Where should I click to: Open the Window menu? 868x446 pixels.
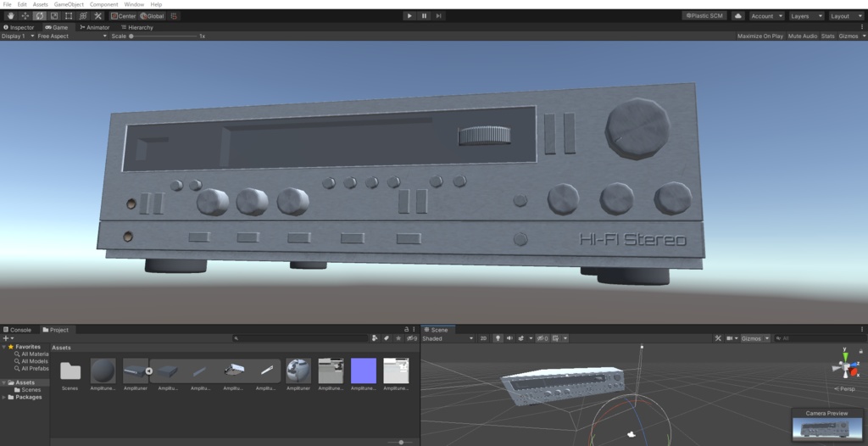pos(134,4)
